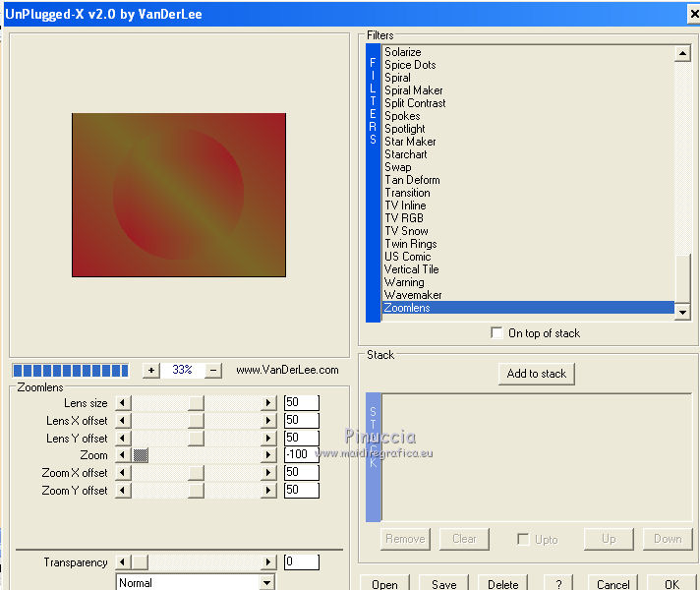The height and width of the screenshot is (590, 700).
Task: Click the Cancel button
Action: coord(612,583)
